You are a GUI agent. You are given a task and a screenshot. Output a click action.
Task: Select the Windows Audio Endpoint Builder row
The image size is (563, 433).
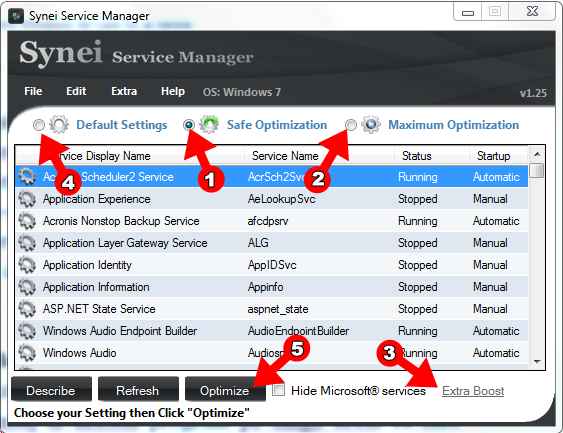(272, 331)
